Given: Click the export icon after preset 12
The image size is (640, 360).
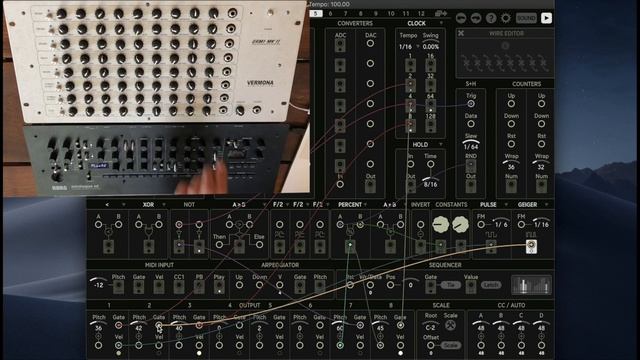Looking at the screenshot, I should tap(440, 13).
